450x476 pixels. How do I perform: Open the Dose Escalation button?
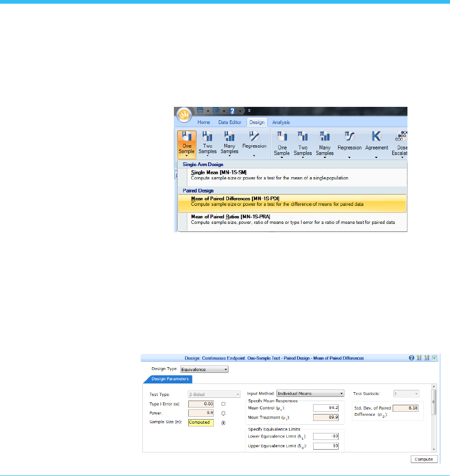[400, 144]
